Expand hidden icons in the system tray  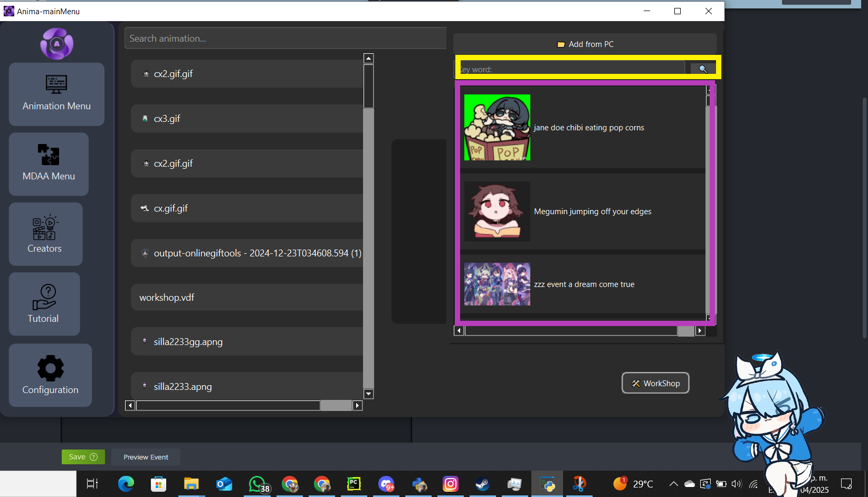tap(674, 484)
